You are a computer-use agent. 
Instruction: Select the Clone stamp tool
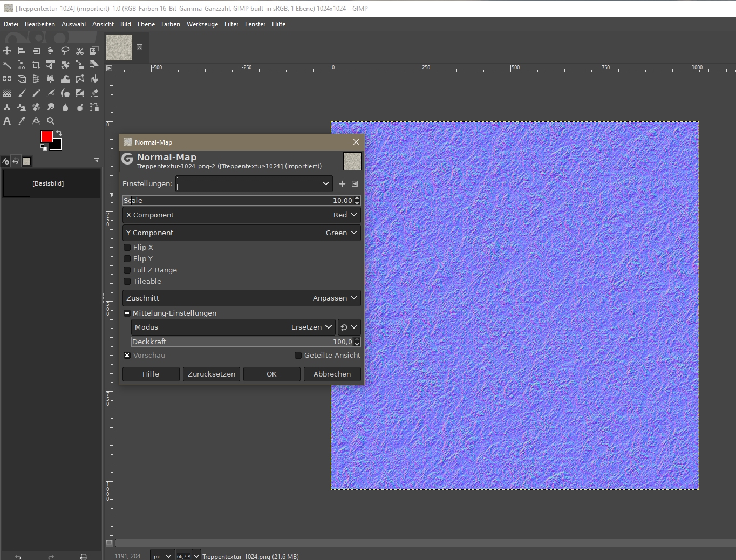point(7,107)
